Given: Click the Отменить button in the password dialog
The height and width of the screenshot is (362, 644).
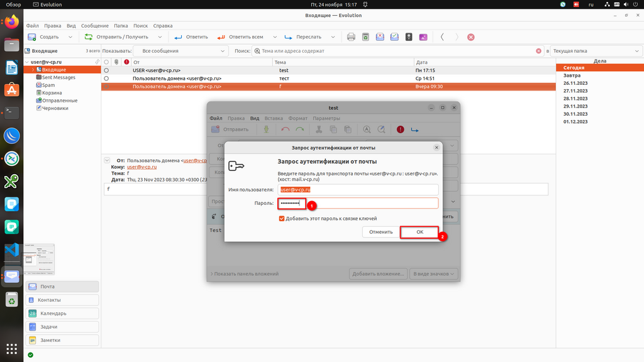Looking at the screenshot, I should [380, 232].
